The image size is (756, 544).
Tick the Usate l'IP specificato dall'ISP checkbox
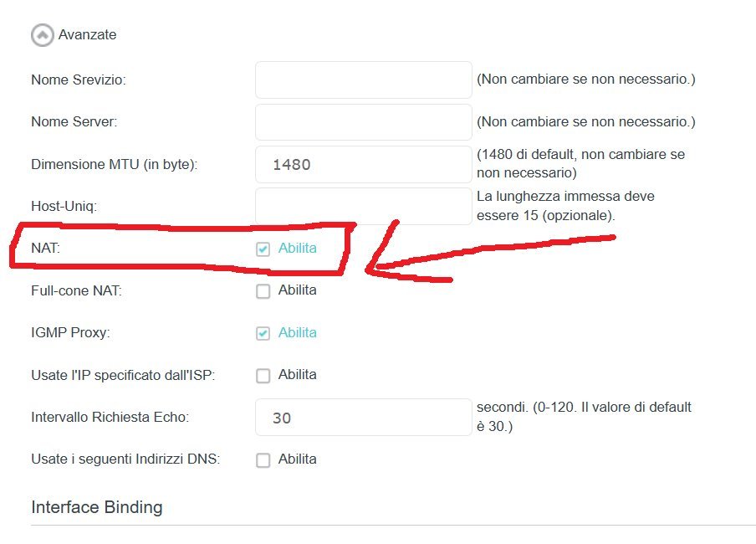(x=263, y=376)
